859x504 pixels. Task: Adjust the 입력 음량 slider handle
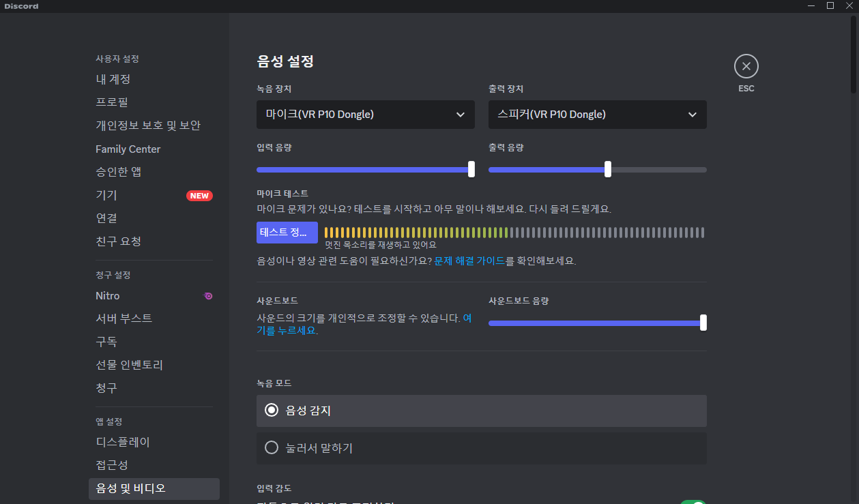(x=471, y=169)
